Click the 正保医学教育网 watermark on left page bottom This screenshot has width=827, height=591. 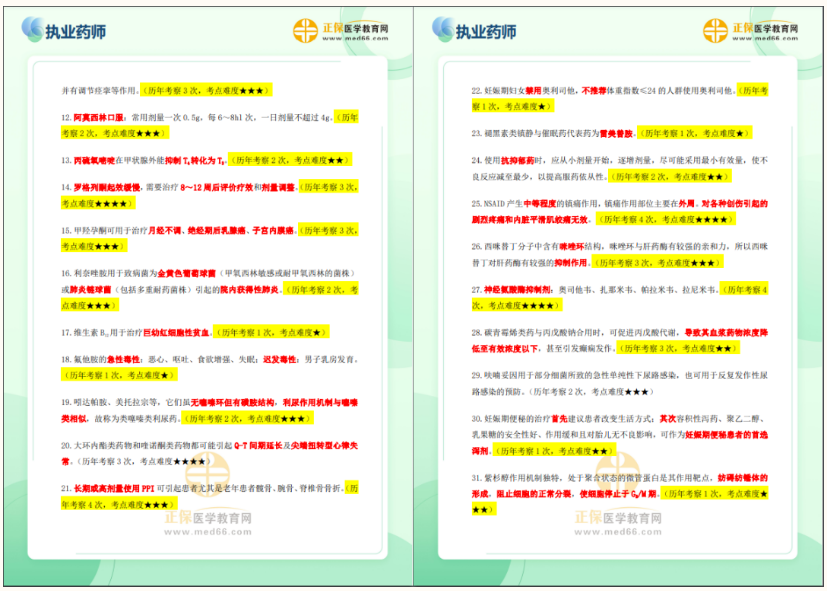(210, 524)
